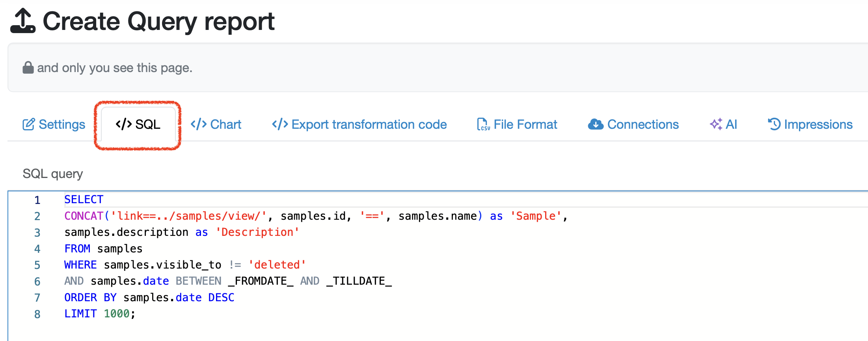Click the 1000 value after LIMIT

[x=117, y=314]
